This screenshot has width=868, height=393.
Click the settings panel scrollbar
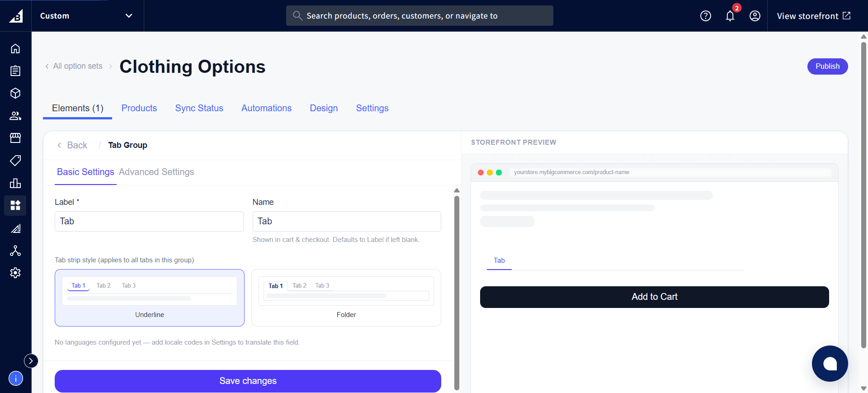pyautogui.click(x=457, y=292)
